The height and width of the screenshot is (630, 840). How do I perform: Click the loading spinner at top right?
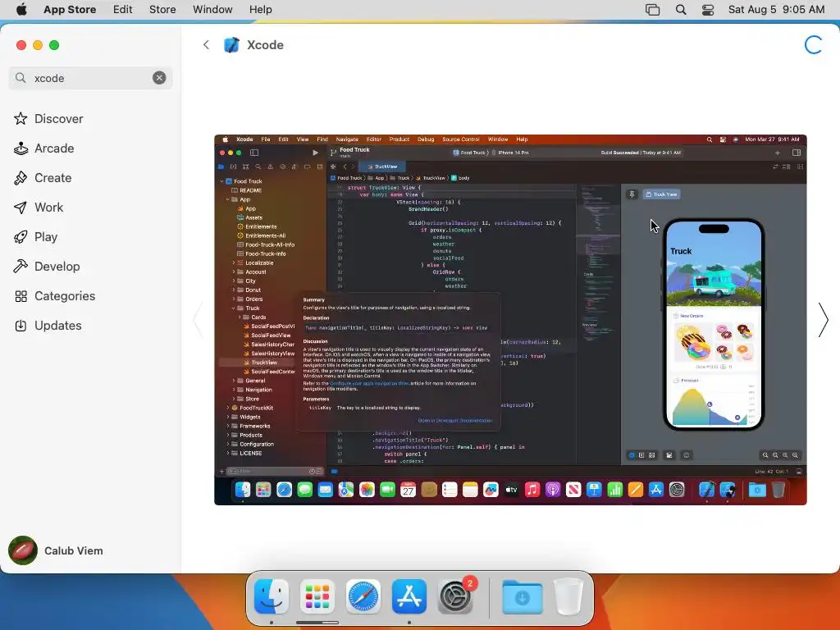[x=813, y=45]
